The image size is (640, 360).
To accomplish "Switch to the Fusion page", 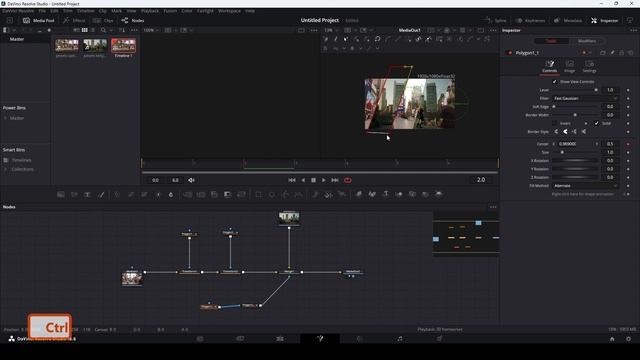I will 320,338.
